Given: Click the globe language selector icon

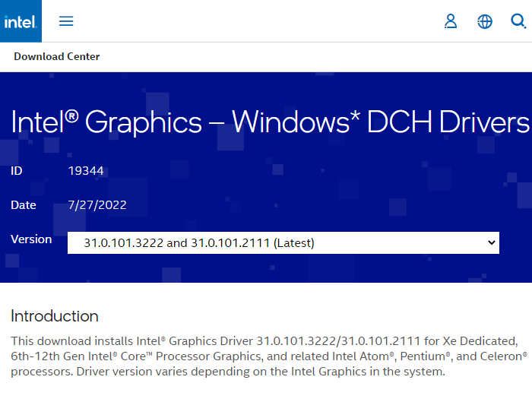Looking at the screenshot, I should (x=485, y=22).
